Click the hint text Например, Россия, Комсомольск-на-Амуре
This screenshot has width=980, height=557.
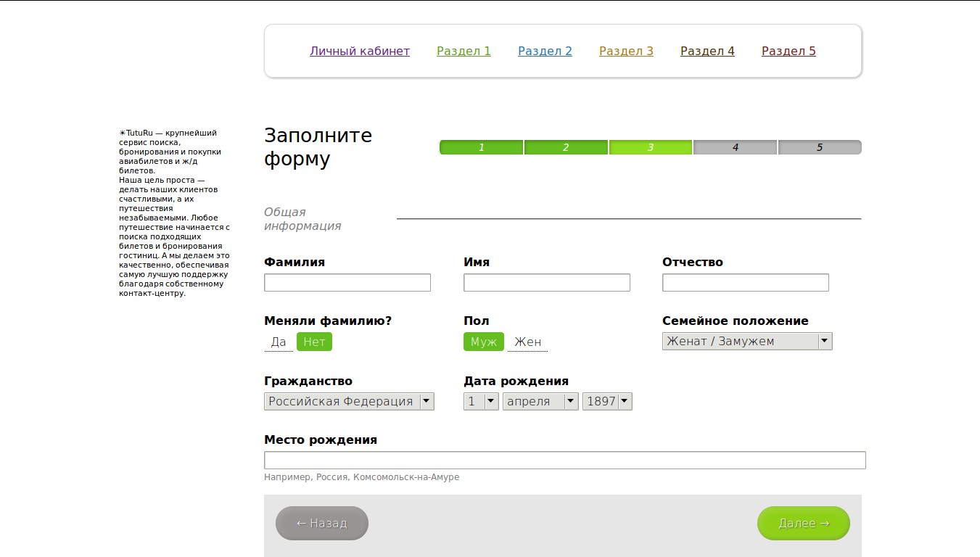(x=361, y=477)
